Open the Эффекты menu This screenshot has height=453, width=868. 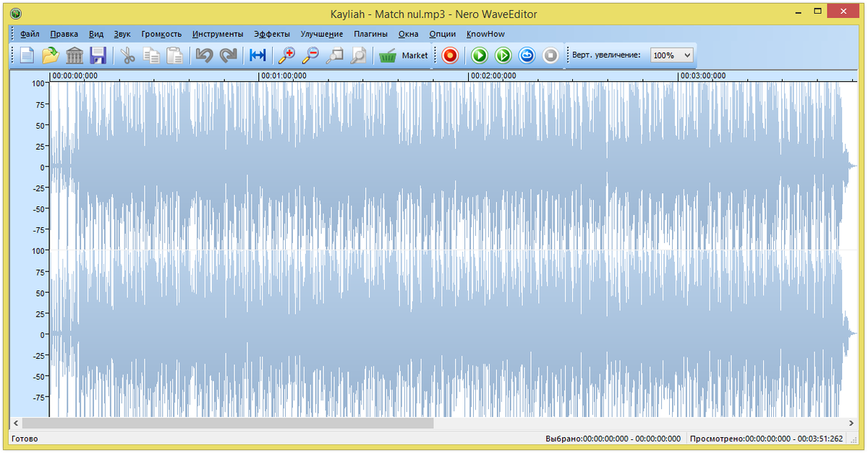tap(272, 34)
